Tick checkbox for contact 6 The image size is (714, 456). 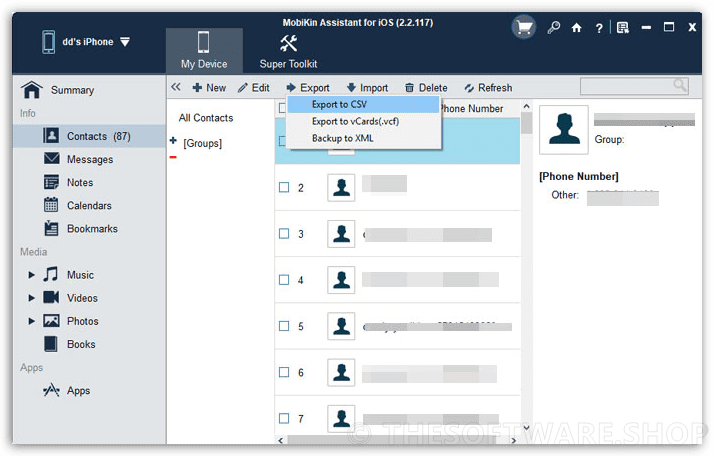284,372
